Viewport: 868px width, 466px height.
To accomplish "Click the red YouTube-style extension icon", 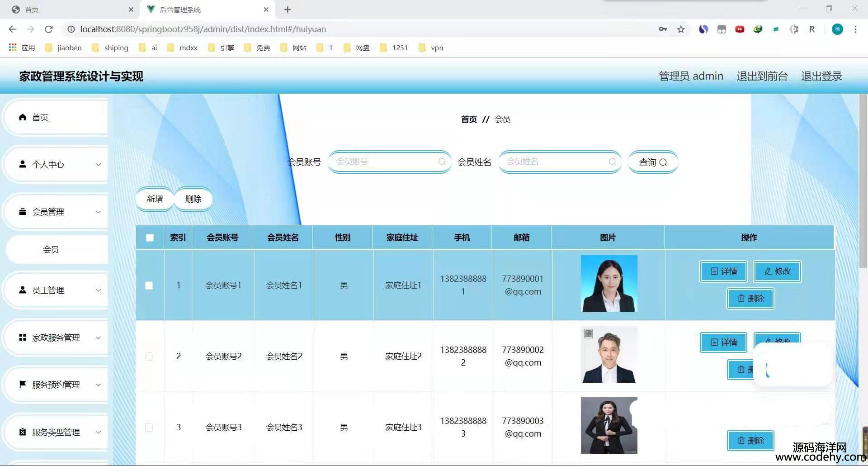I will tap(740, 29).
